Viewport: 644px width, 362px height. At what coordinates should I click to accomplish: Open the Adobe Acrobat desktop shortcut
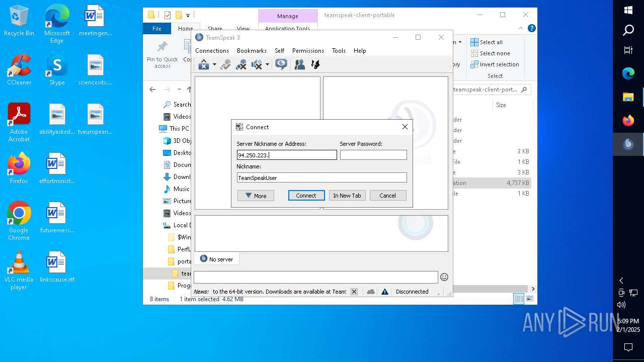point(19,123)
